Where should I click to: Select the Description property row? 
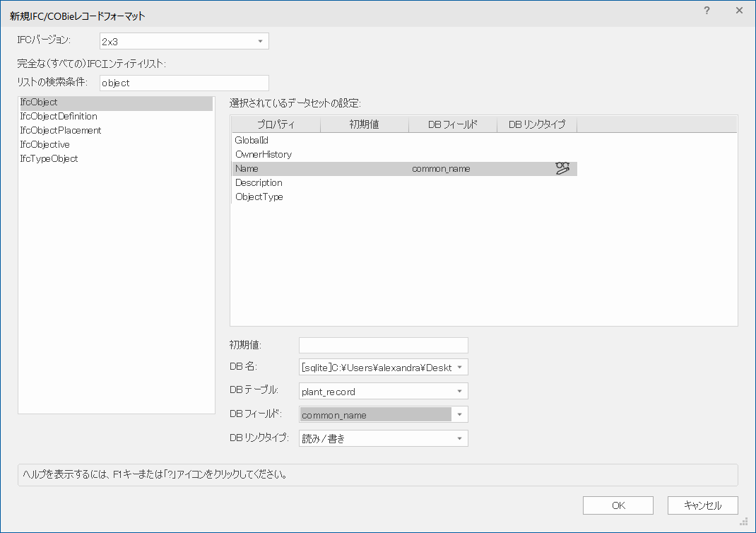[x=259, y=182]
